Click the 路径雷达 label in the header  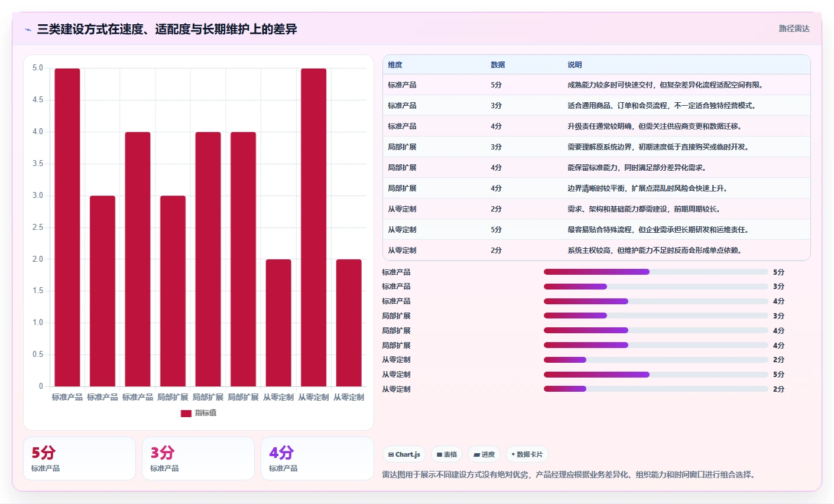[x=794, y=28]
